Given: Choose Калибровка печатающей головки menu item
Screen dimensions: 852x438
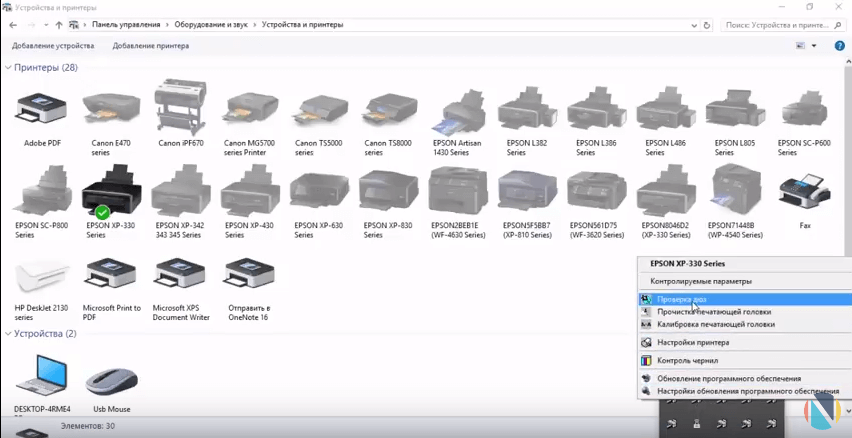Looking at the screenshot, I should [745, 324].
